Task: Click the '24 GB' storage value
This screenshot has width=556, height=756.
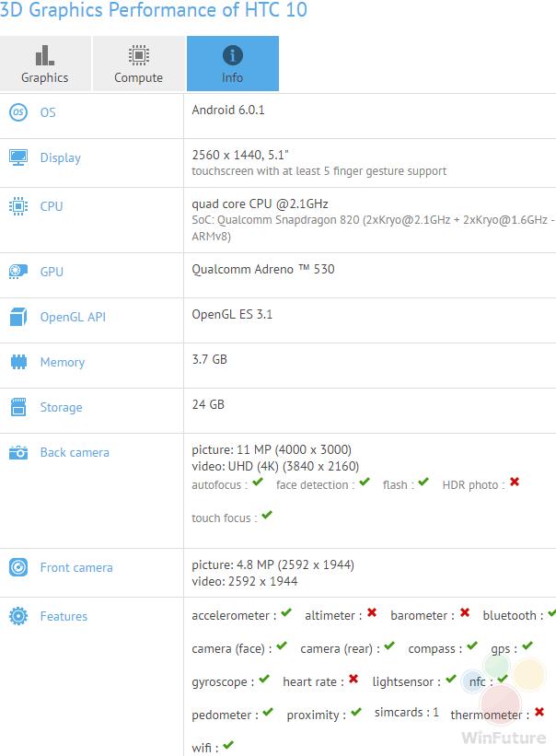Action: click(208, 404)
